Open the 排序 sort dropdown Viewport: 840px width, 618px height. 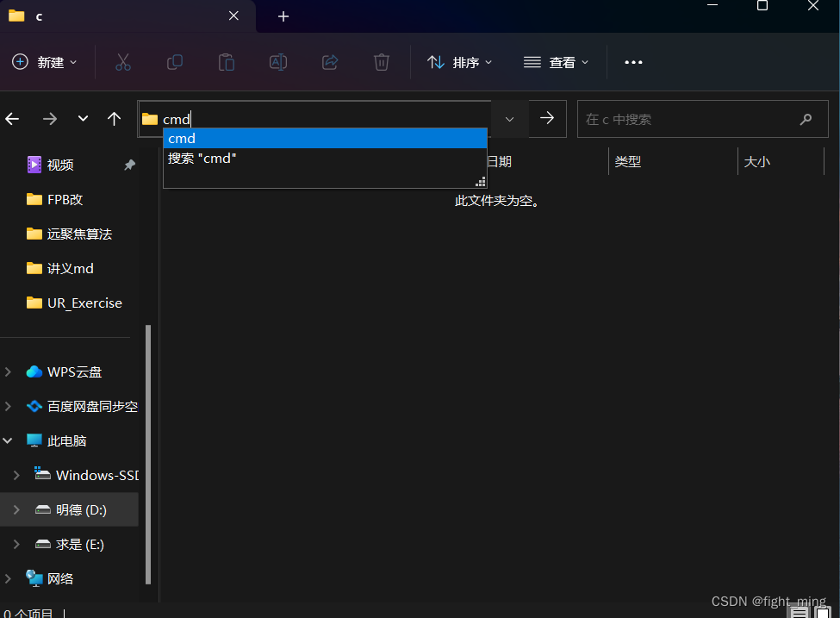coord(459,62)
